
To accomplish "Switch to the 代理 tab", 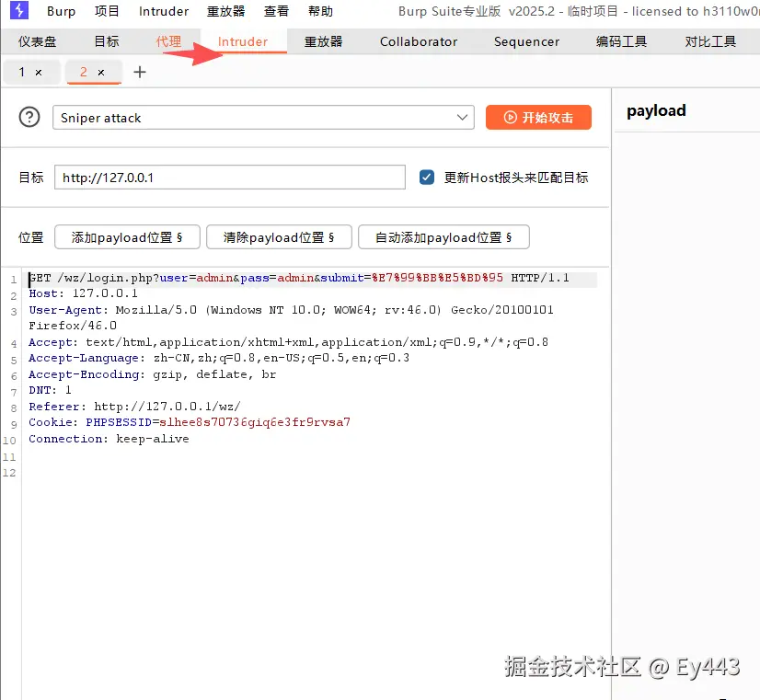I will click(x=168, y=41).
